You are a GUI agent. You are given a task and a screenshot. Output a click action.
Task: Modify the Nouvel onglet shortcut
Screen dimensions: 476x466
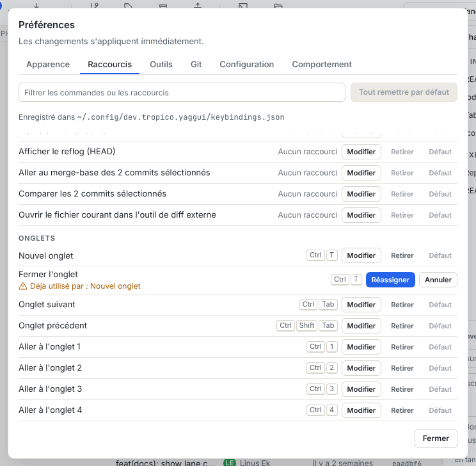(361, 255)
